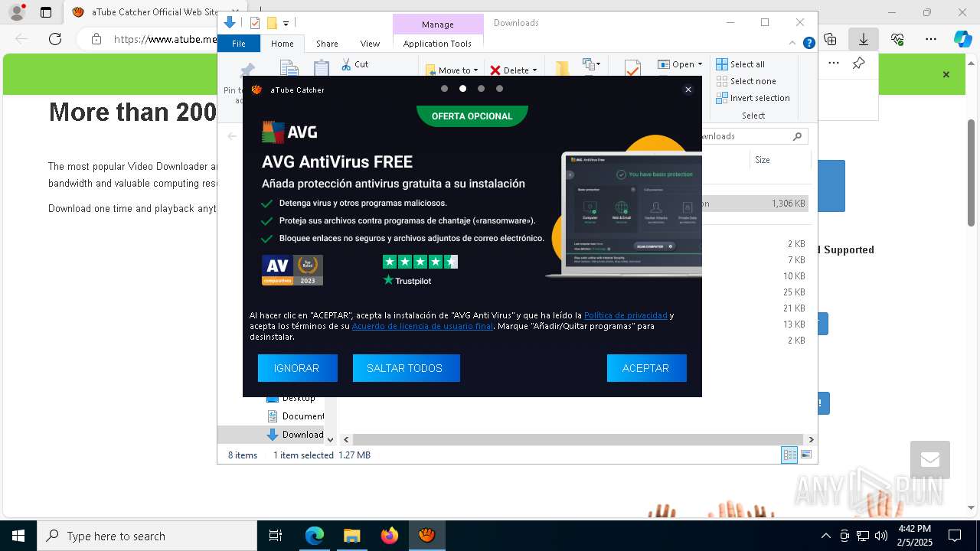This screenshot has width=980, height=551.
Task: Open the Application Tools ribbon tab
Action: (437, 44)
